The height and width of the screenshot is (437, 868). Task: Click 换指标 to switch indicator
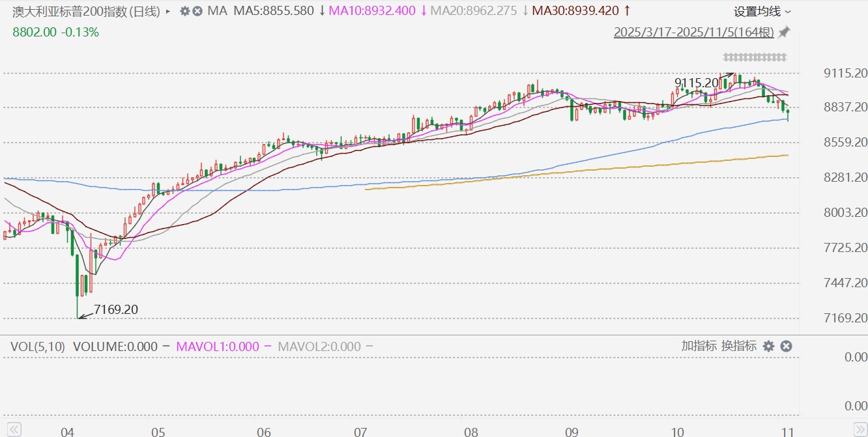pyautogui.click(x=738, y=346)
